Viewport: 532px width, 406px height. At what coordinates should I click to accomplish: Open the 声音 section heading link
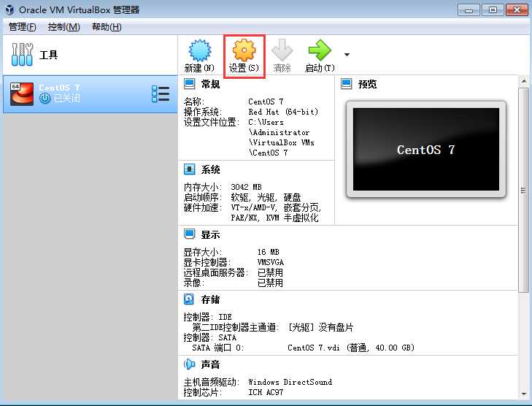tap(210, 364)
